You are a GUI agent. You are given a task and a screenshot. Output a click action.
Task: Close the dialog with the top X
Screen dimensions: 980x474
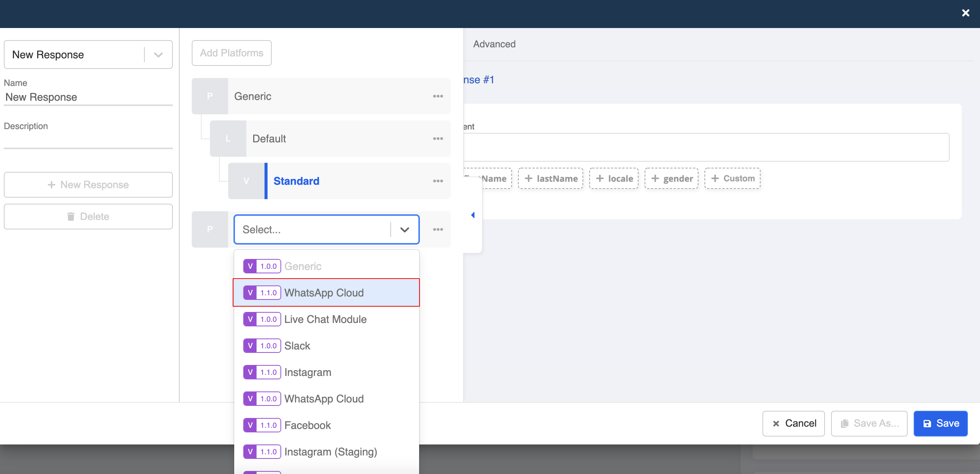(x=965, y=13)
